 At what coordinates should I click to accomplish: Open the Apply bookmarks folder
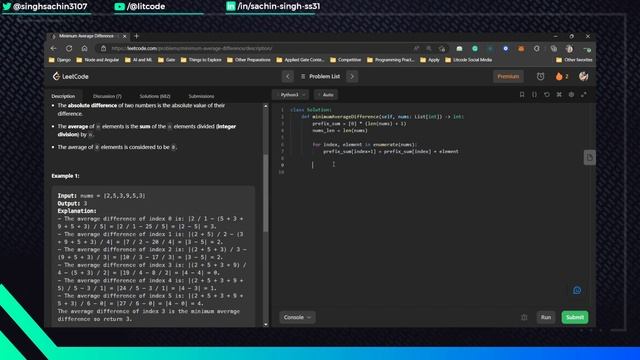(430, 60)
